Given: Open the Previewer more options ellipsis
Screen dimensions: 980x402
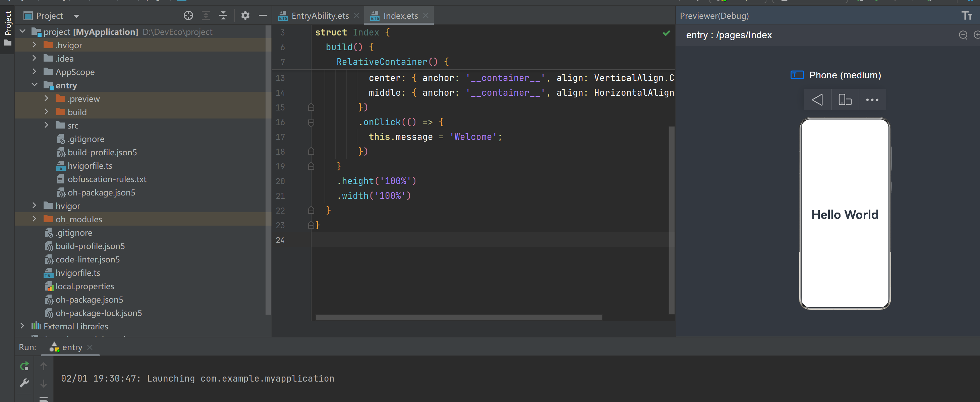Looking at the screenshot, I should click(x=872, y=100).
